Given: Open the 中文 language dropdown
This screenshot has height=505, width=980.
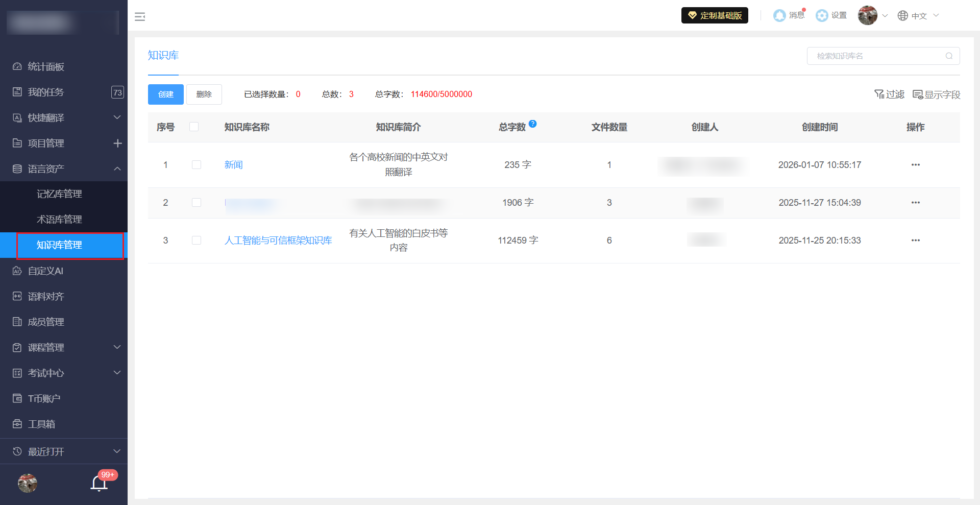Looking at the screenshot, I should coord(918,16).
